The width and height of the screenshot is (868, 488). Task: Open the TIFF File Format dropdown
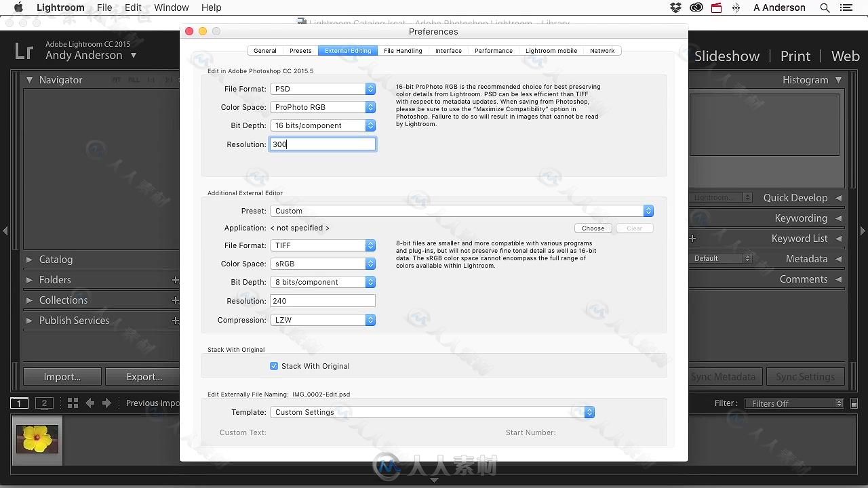[x=323, y=245]
